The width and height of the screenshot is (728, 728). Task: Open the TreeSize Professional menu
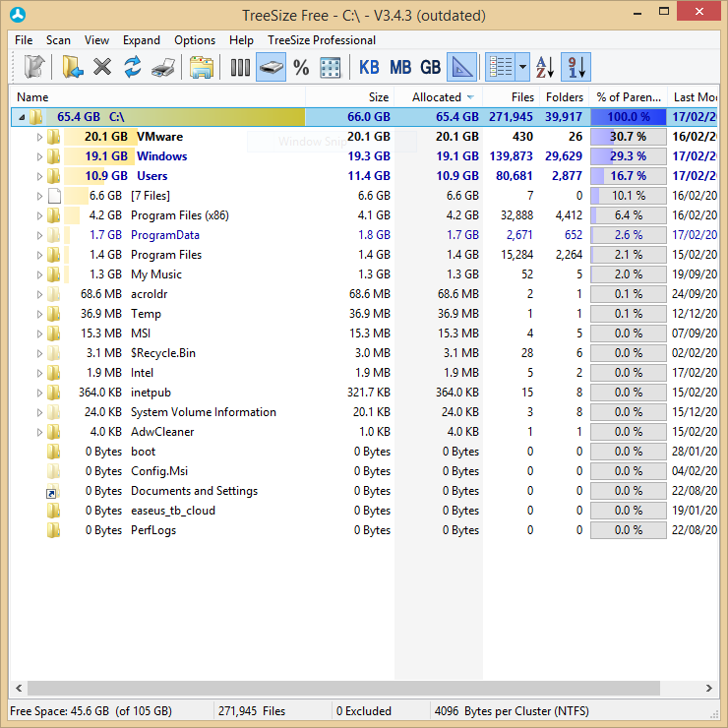322,40
